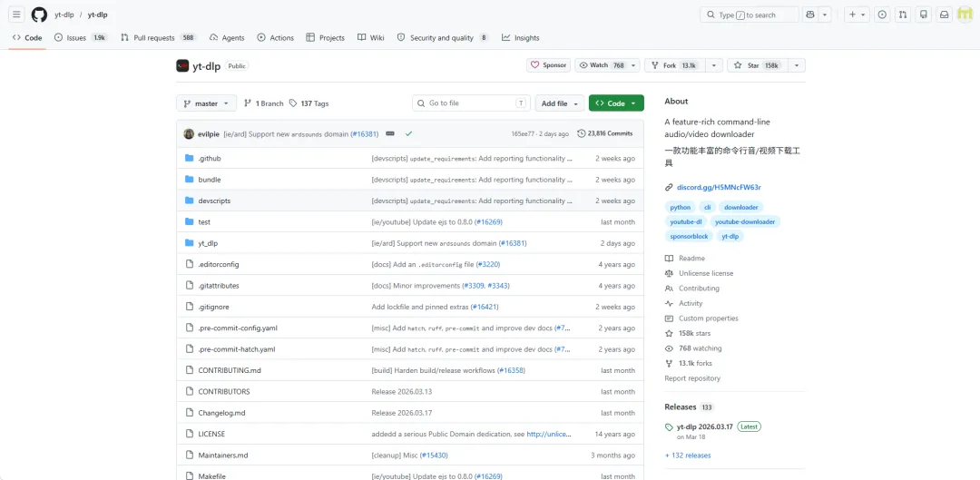This screenshot has width=980, height=480.
Task: Open commit hash 165ee77
Action: pos(522,133)
